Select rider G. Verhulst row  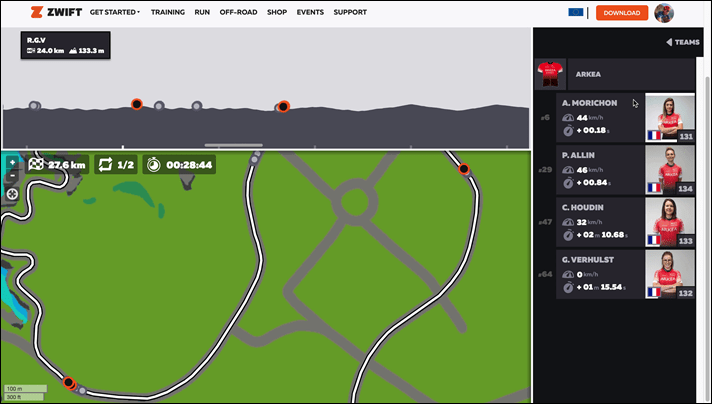tap(625, 275)
